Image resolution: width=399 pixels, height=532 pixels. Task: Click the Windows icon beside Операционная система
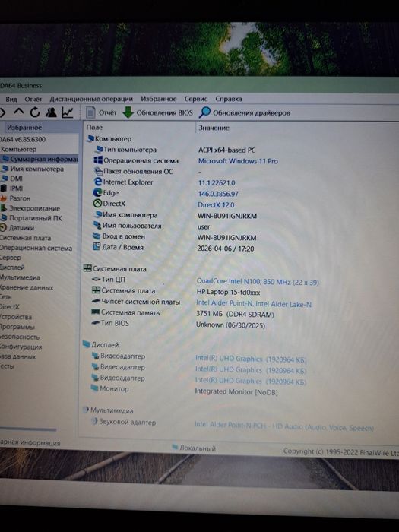coord(98,160)
